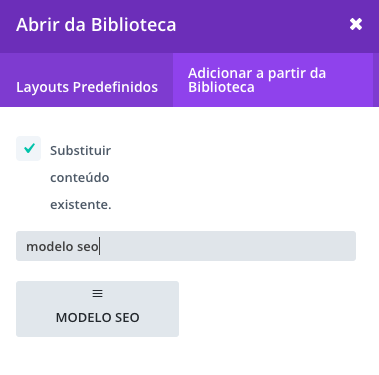
Task: Click the MODELO SEO text label
Action: click(97, 318)
